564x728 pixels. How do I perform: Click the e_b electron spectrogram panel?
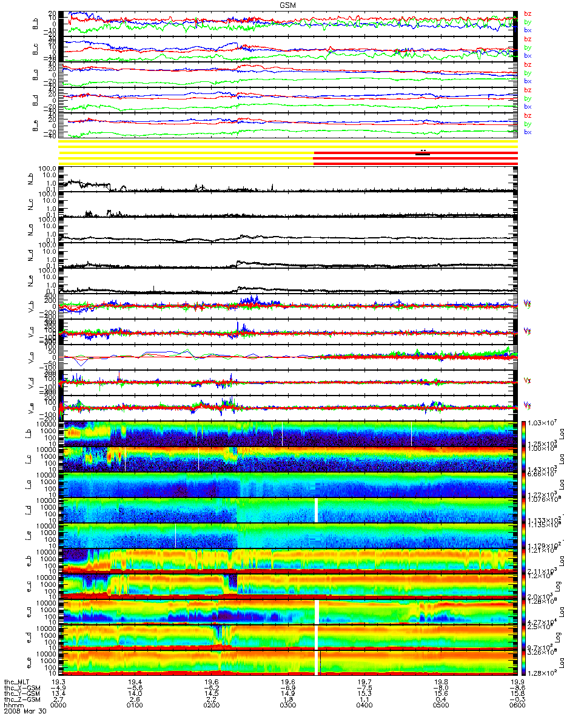click(x=288, y=561)
